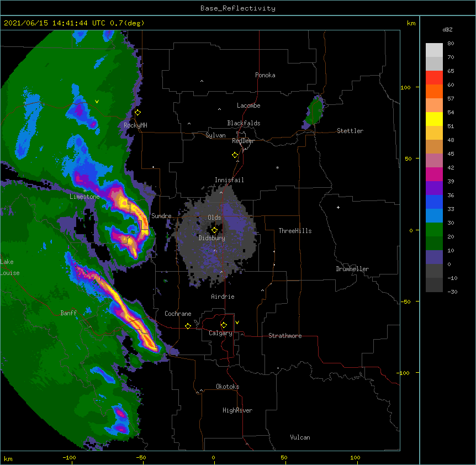Click the yellow V marker east of Calgary
This screenshot has height=465, width=476.
[x=237, y=323]
